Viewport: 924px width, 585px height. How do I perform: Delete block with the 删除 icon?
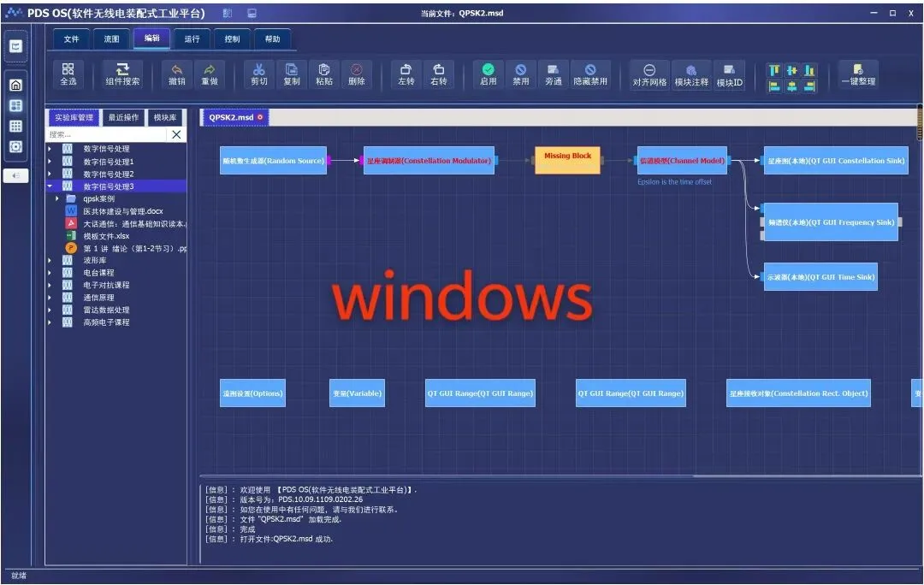click(357, 74)
